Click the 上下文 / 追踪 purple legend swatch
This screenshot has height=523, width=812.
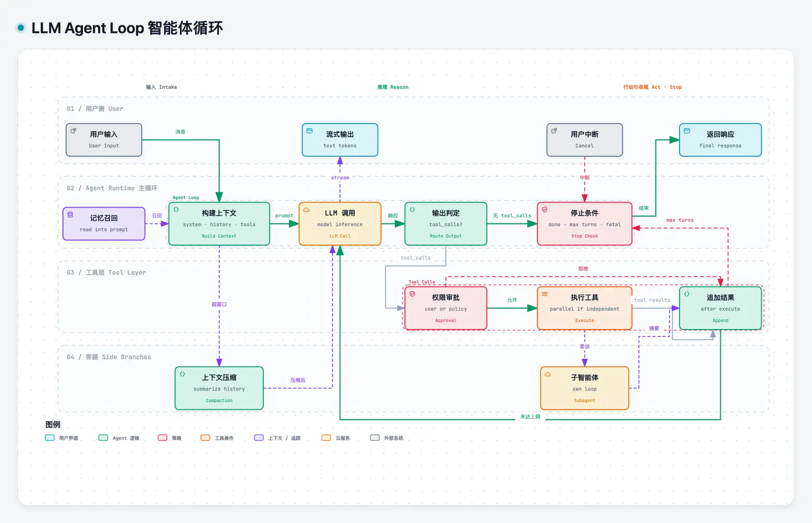pos(259,438)
